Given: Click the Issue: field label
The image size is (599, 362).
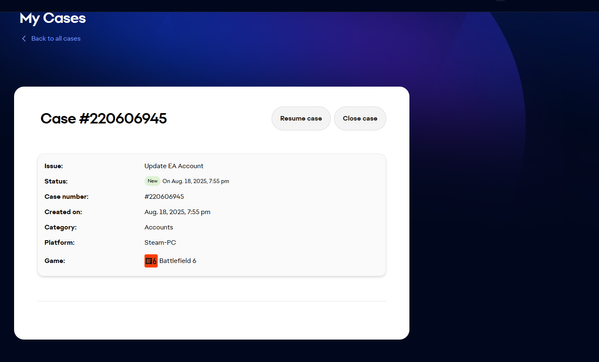Looking at the screenshot, I should tap(53, 166).
